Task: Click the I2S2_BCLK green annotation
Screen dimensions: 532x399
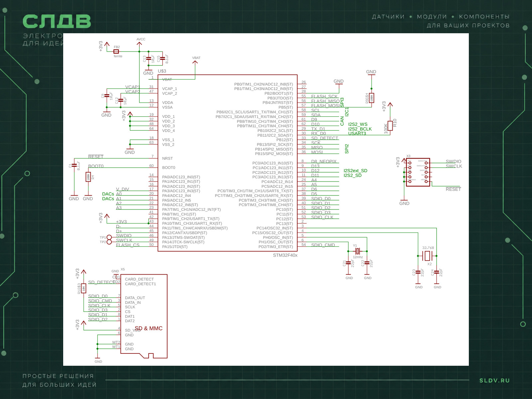Action: tap(360, 129)
